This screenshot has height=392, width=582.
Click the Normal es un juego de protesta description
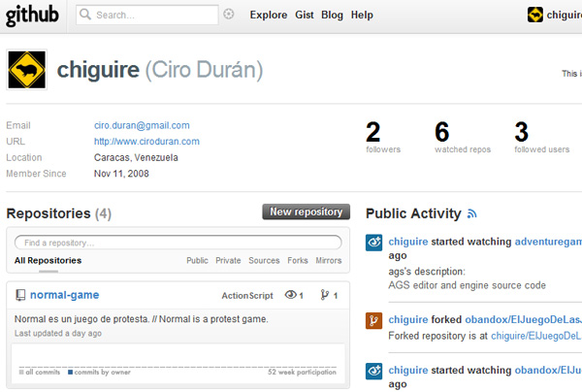click(x=141, y=319)
